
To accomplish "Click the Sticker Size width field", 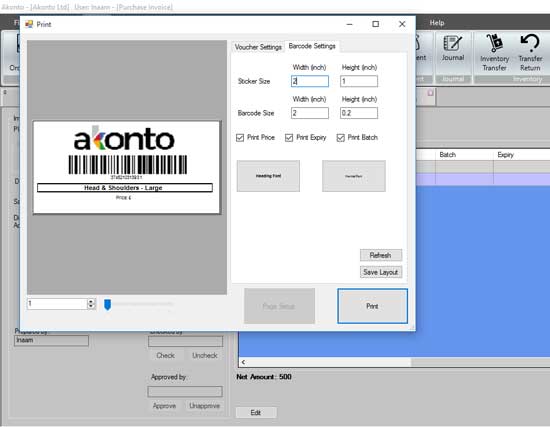I will pyautogui.click(x=310, y=81).
